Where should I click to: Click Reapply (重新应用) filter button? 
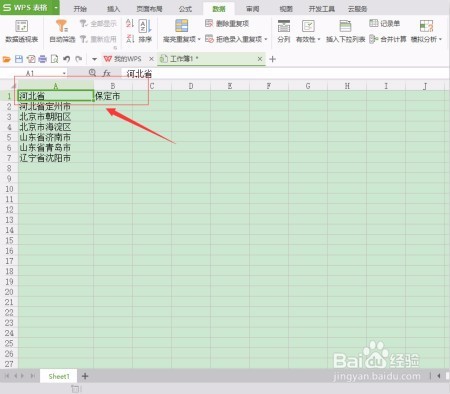[x=99, y=39]
